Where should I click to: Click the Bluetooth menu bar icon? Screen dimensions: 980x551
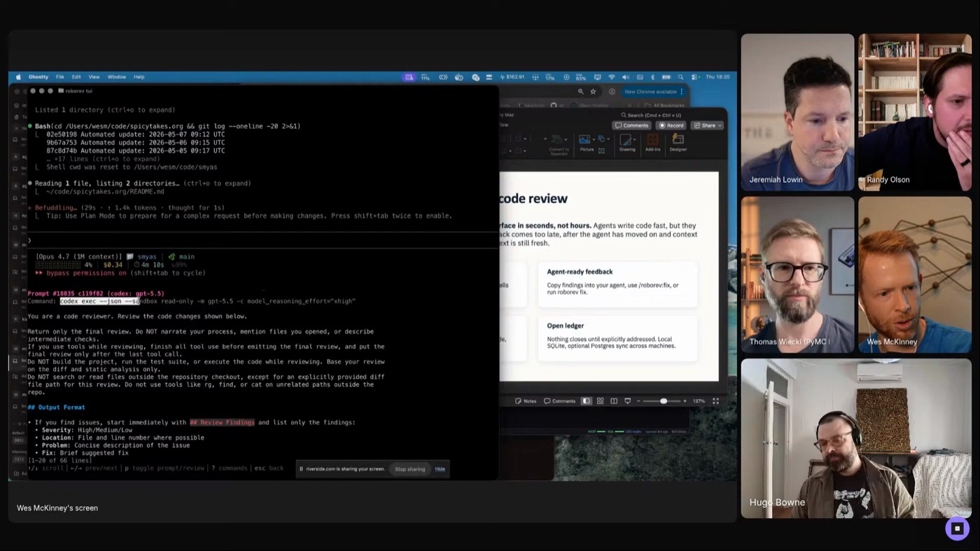point(652,77)
